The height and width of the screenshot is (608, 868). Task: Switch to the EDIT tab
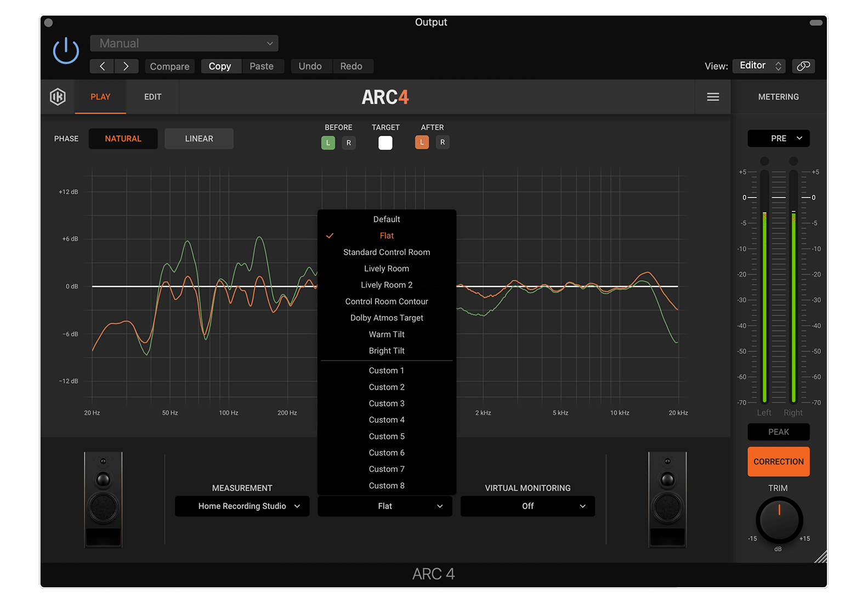pos(152,97)
